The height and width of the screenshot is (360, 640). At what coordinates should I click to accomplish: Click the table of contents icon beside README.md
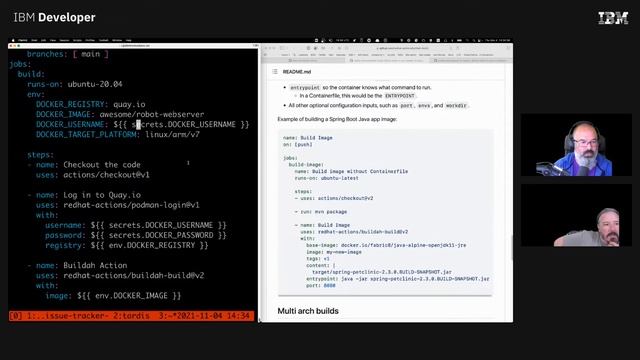[x=275, y=71]
